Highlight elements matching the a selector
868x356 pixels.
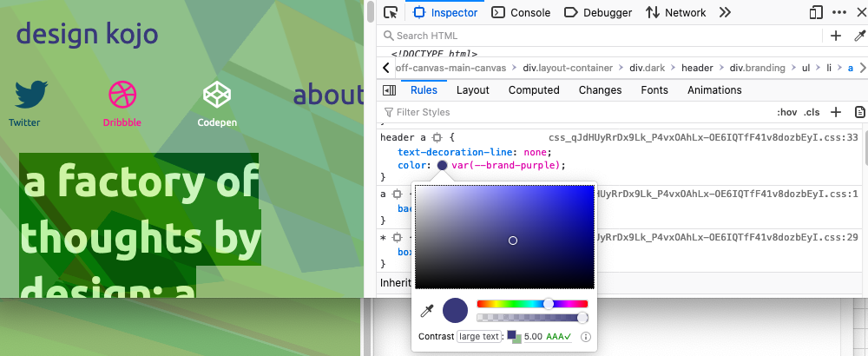click(397, 194)
